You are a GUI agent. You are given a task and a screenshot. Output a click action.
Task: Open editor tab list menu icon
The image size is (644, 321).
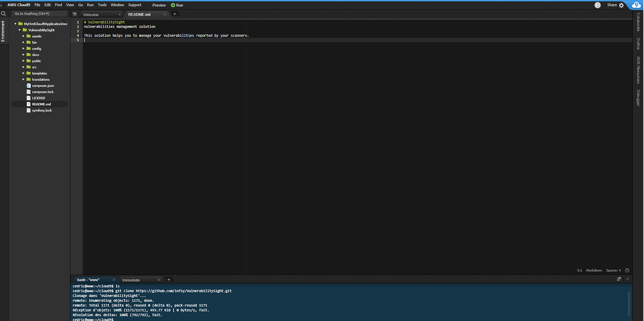74,14
